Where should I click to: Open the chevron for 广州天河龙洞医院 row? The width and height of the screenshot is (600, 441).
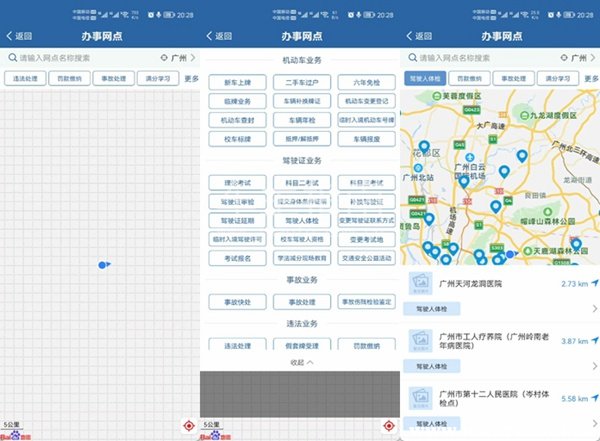coord(593,309)
